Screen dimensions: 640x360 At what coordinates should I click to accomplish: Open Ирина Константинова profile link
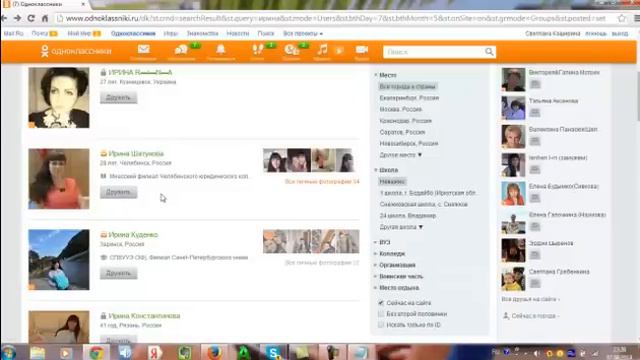pos(144,316)
